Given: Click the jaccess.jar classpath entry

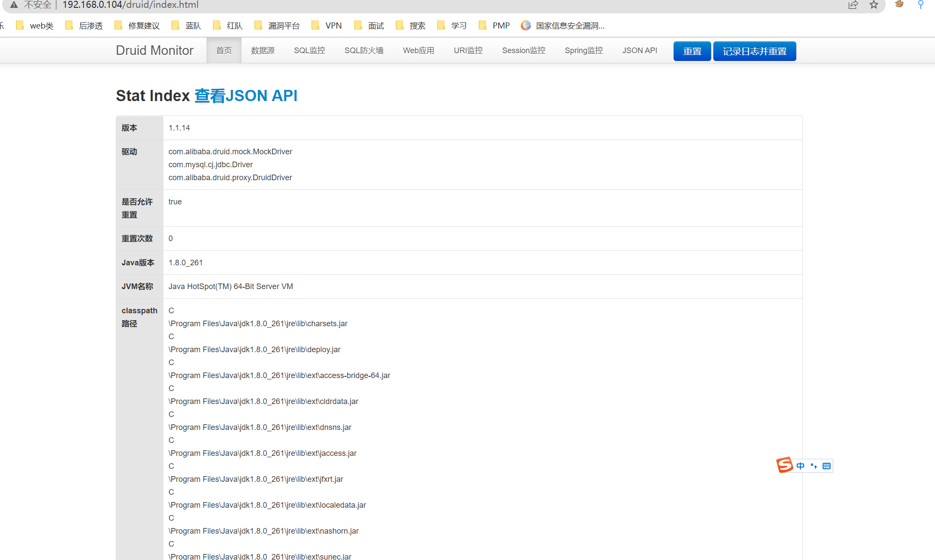Looking at the screenshot, I should [x=263, y=453].
